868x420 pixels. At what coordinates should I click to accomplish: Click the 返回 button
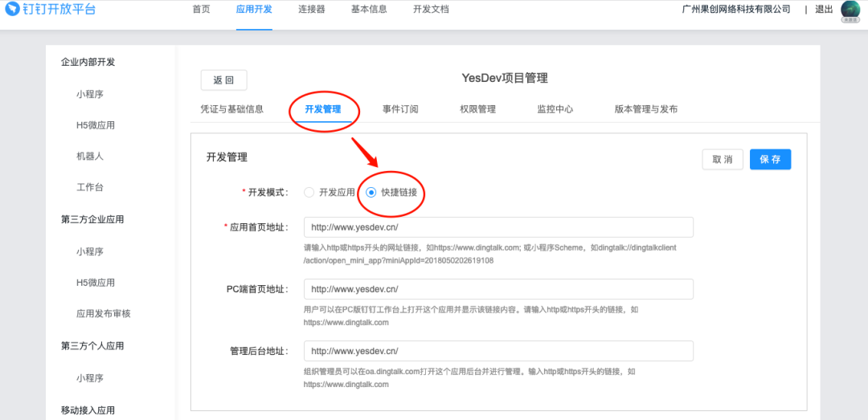click(223, 80)
